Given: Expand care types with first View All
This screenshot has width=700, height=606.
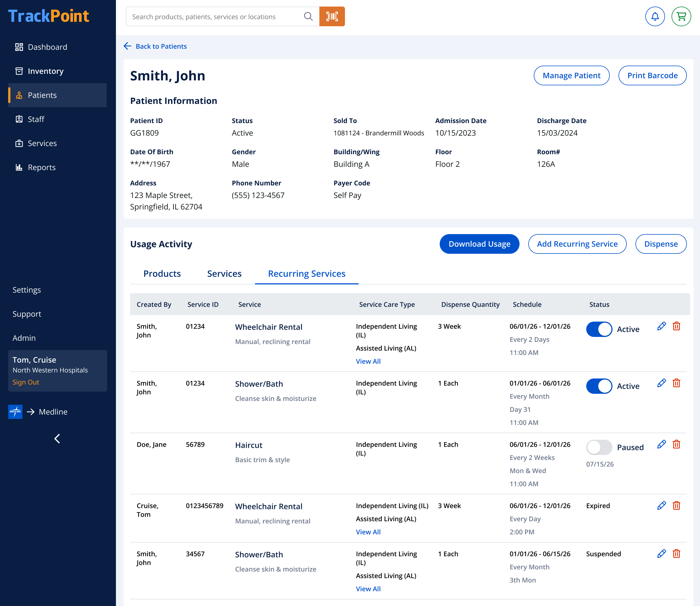Looking at the screenshot, I should (x=368, y=361).
